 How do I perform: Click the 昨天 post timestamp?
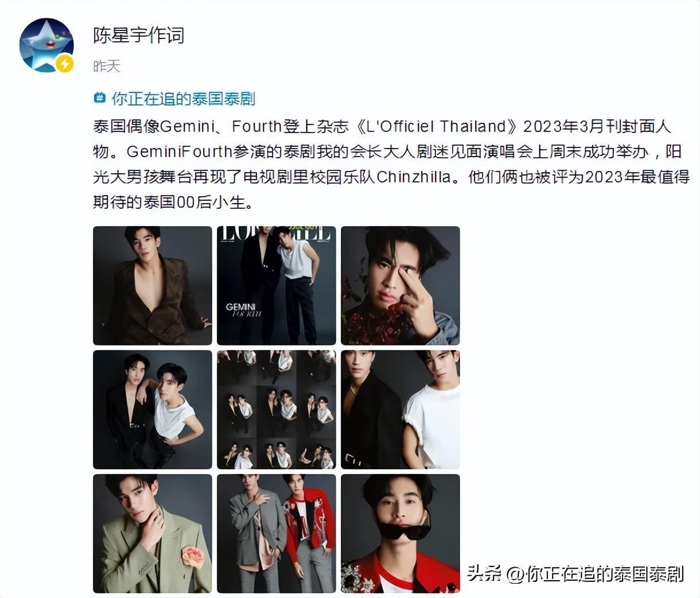point(107,67)
